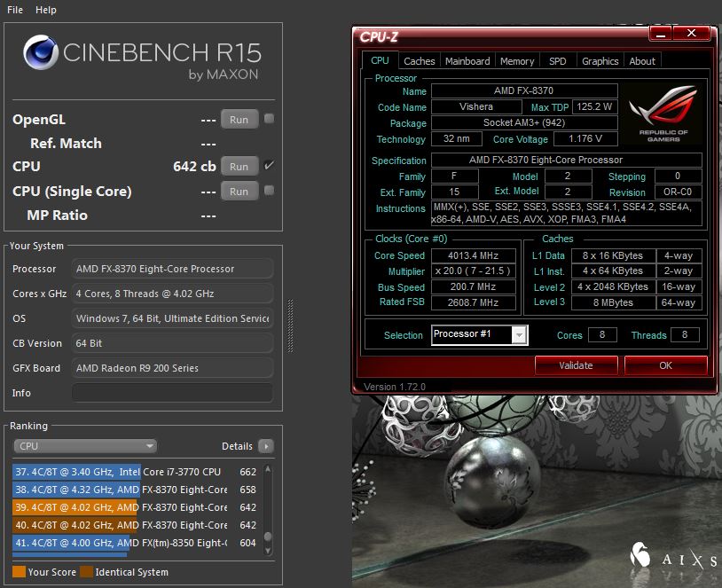Close the CPU-Z window
The width and height of the screenshot is (722, 588).
coord(692,33)
